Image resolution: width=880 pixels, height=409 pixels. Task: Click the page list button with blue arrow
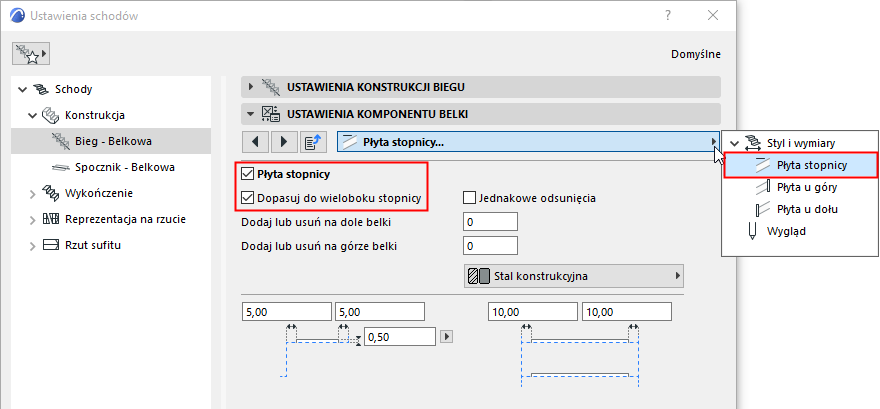pyautogui.click(x=313, y=142)
